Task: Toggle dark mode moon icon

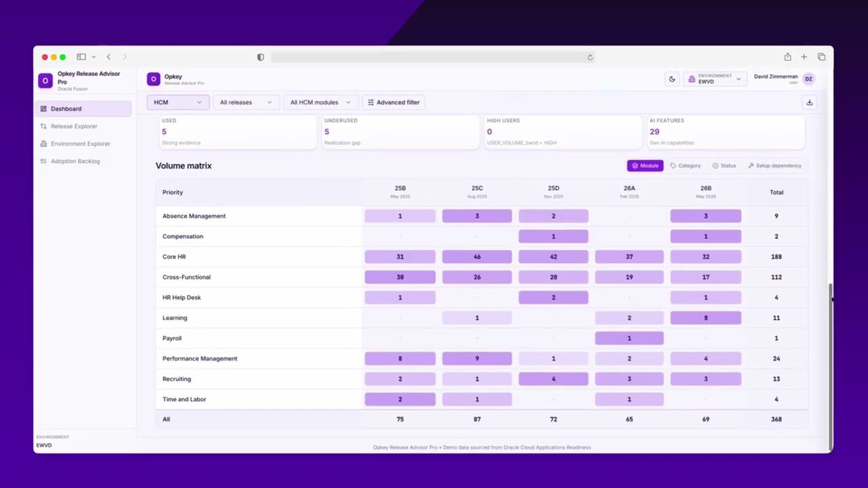Action: 672,79
